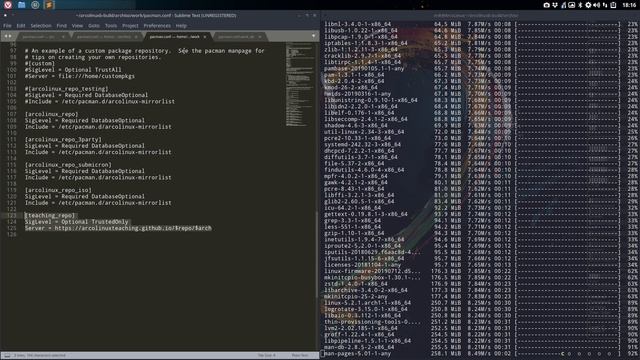The width and height of the screenshot is (640, 360).
Task: Click the panel clock showing 18:16
Action: click(629, 5)
